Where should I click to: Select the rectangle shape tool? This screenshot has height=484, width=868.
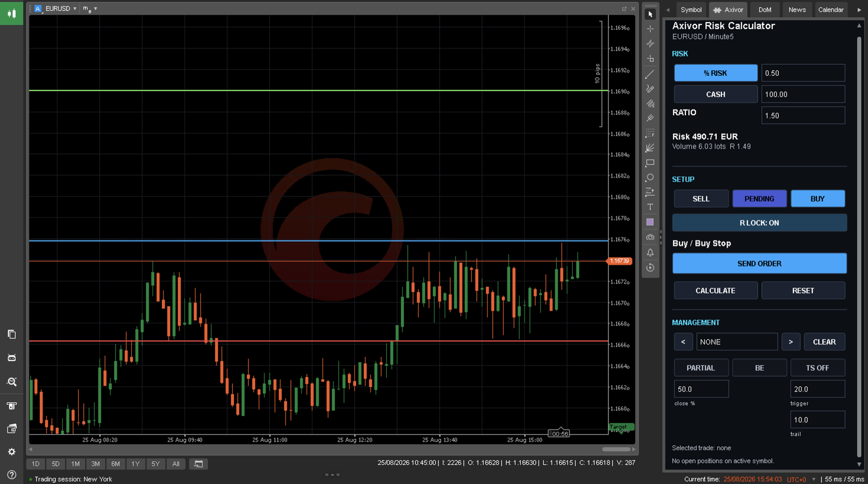(650, 163)
